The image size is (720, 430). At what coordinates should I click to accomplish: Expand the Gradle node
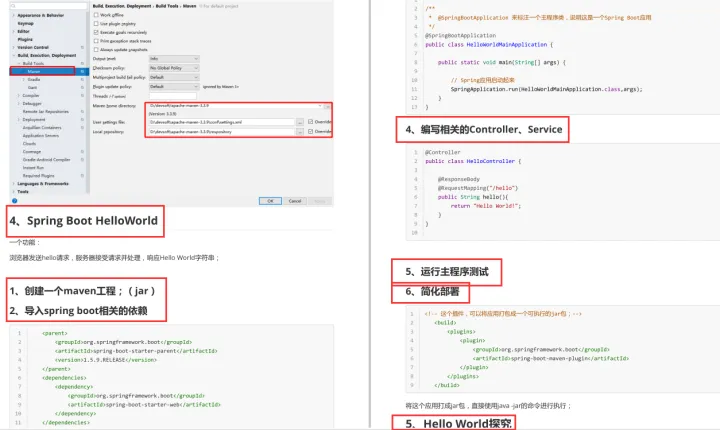[x=24, y=79]
